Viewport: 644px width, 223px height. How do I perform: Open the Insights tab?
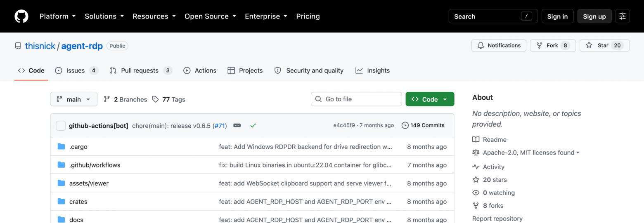pyautogui.click(x=372, y=70)
